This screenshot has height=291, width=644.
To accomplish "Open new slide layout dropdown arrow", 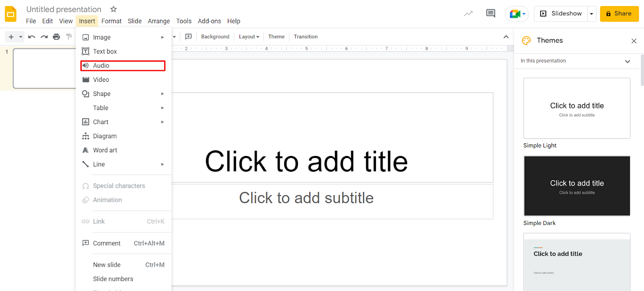I will (x=21, y=37).
